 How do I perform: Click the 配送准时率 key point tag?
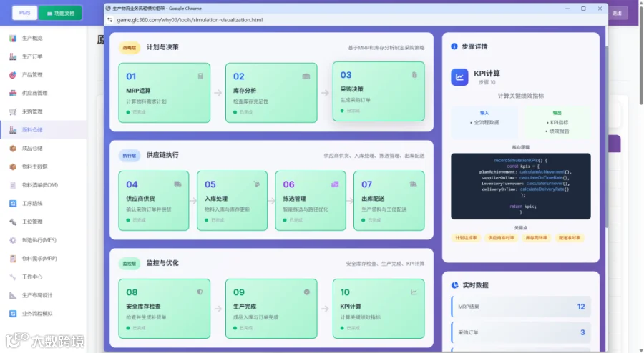click(x=570, y=238)
